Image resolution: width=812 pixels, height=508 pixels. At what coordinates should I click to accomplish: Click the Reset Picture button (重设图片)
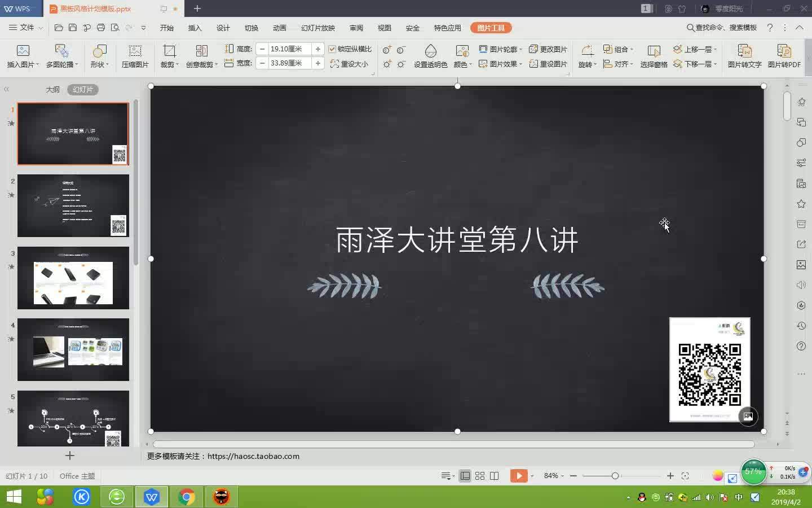(x=548, y=64)
